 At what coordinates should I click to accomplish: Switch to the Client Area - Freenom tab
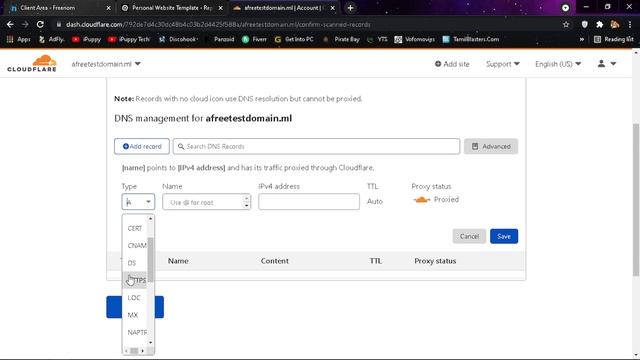click(58, 8)
